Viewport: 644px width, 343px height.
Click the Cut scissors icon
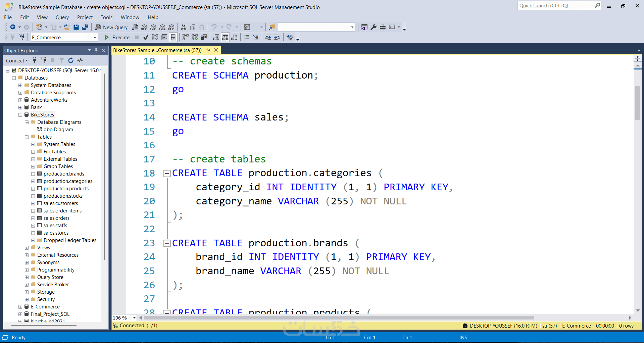(184, 27)
